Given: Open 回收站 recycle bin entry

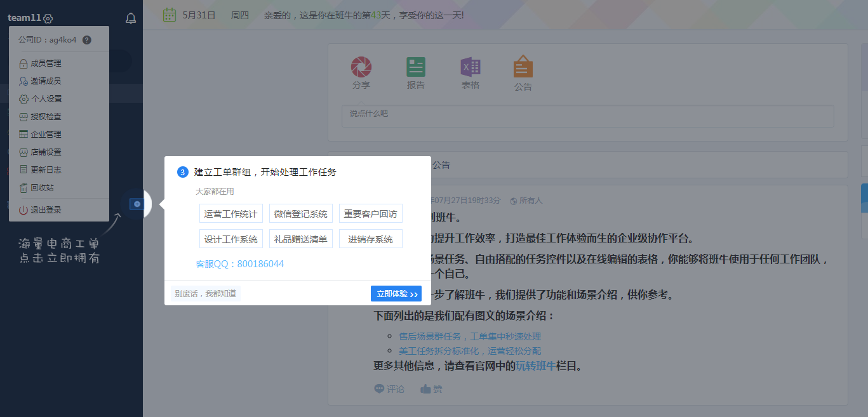Looking at the screenshot, I should pos(42,188).
